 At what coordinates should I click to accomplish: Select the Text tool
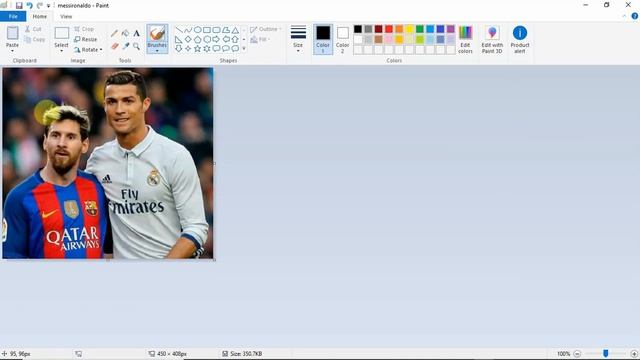pos(136,33)
